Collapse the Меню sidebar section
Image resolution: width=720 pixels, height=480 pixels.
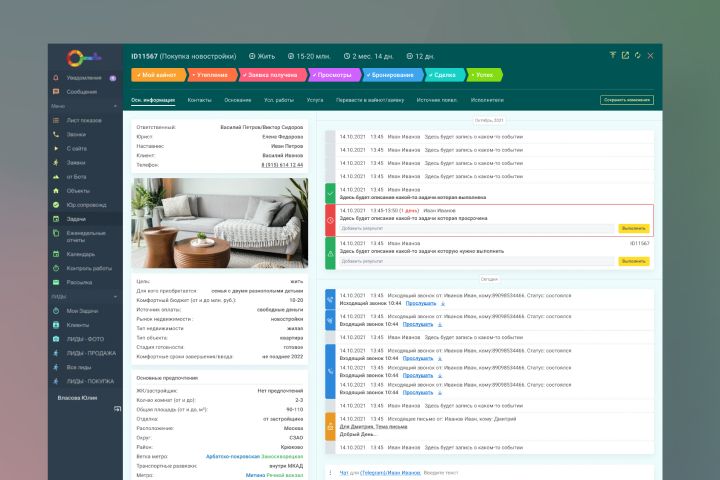coord(115,106)
